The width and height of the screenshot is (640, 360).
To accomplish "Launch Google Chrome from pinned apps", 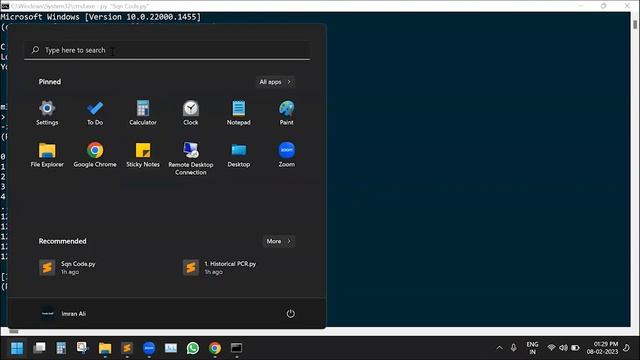I will pyautogui.click(x=95, y=155).
